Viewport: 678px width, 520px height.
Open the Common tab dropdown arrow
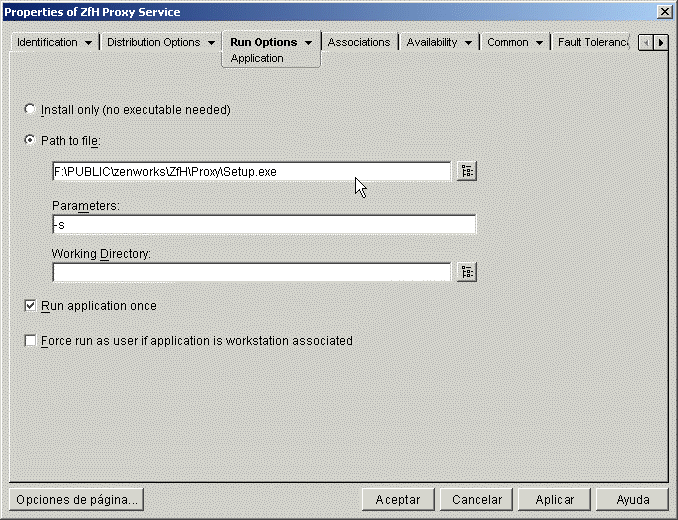coord(540,43)
